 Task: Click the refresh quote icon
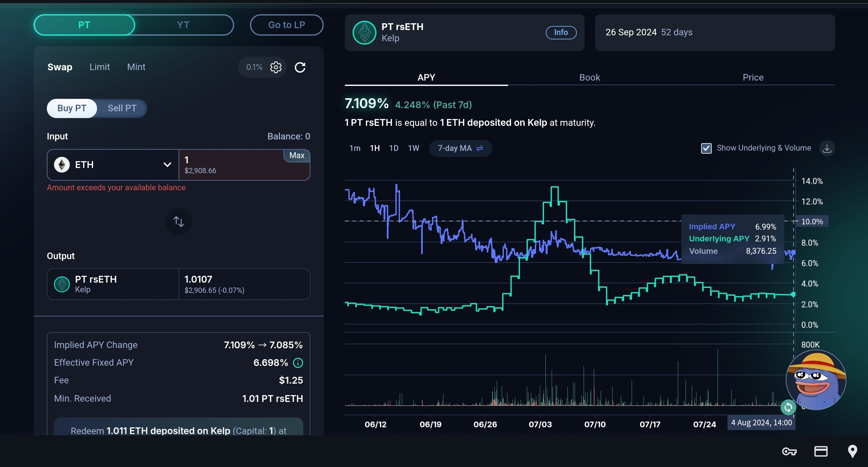[x=300, y=67]
